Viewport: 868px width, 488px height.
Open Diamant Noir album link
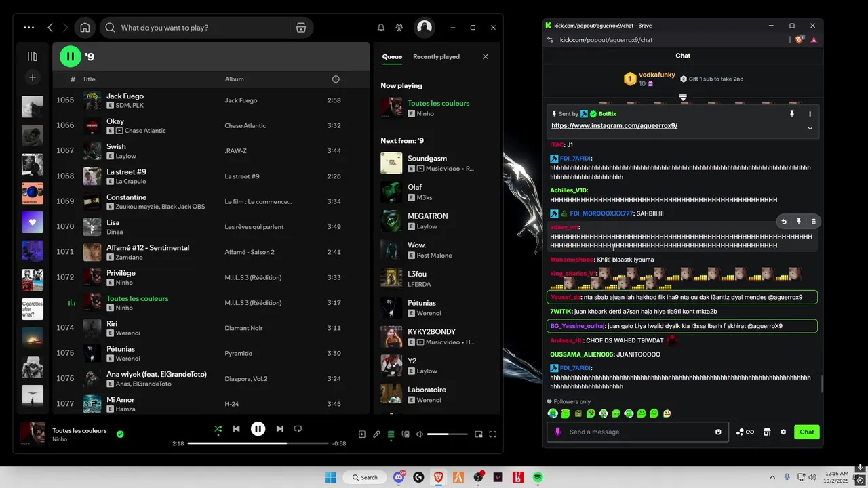click(243, 328)
